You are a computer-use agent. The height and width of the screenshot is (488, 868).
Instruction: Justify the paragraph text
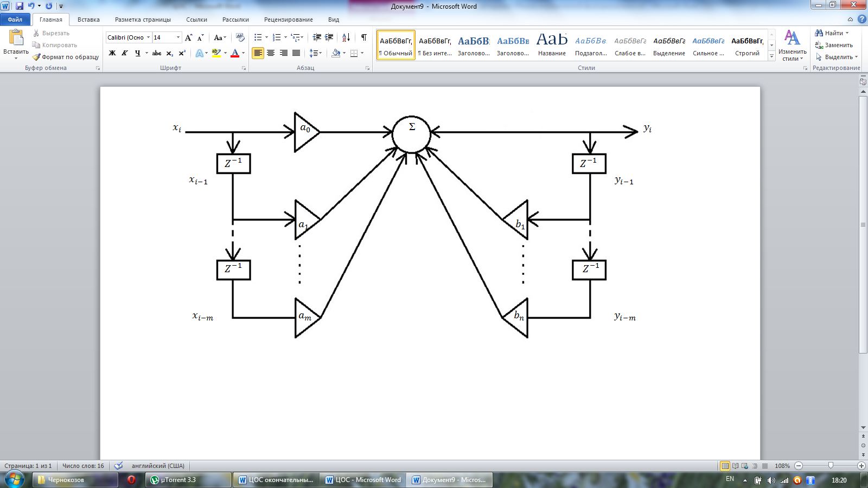coord(296,53)
